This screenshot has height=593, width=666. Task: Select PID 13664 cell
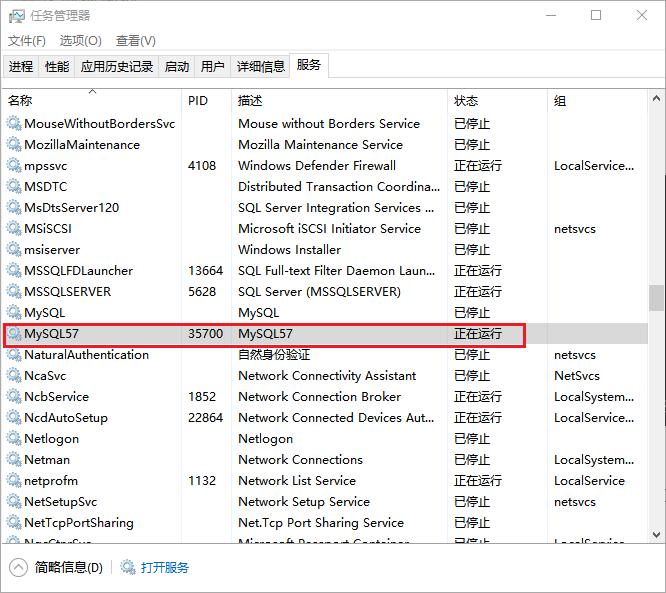[206, 271]
